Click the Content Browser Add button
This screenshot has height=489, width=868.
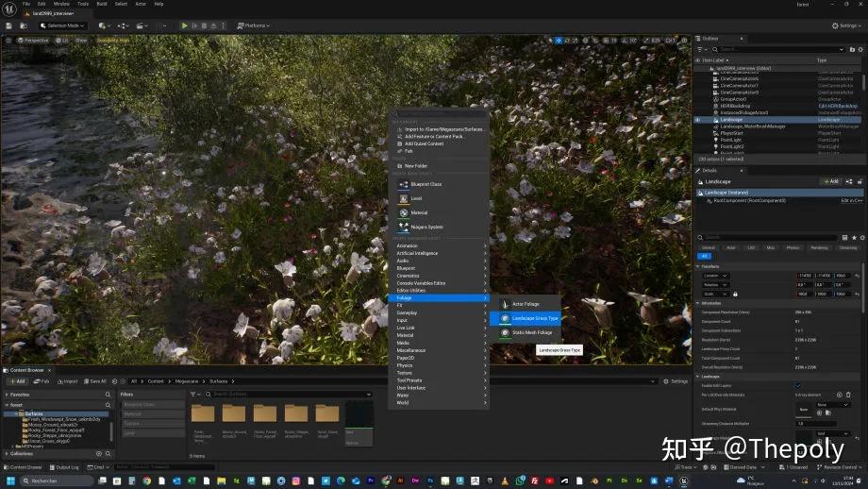(17, 381)
